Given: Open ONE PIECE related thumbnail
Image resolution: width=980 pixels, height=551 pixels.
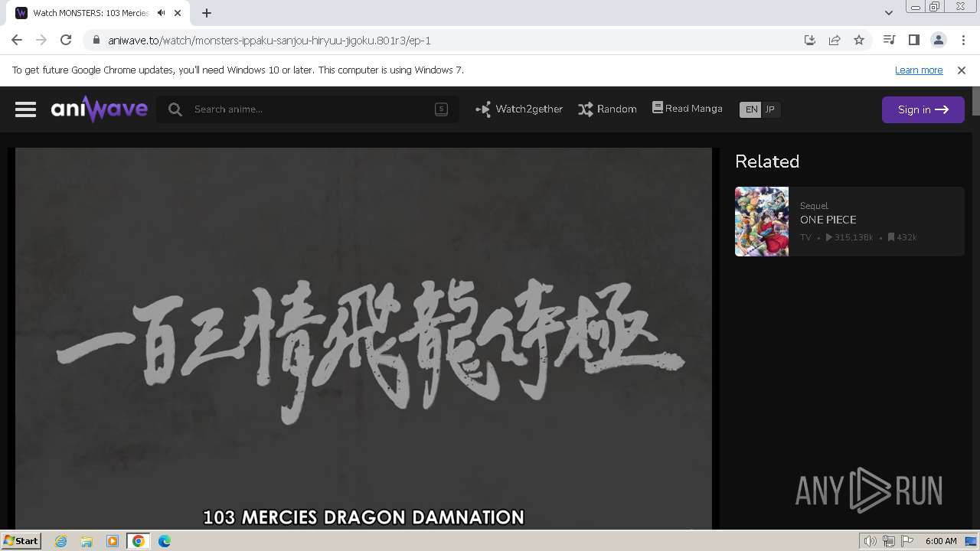Looking at the screenshot, I should [x=762, y=221].
